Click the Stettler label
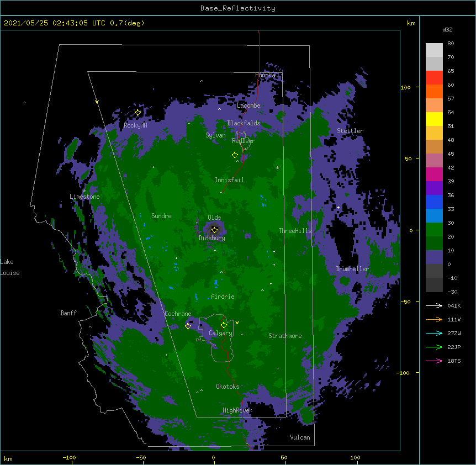The height and width of the screenshot is (465, 476). click(x=350, y=131)
